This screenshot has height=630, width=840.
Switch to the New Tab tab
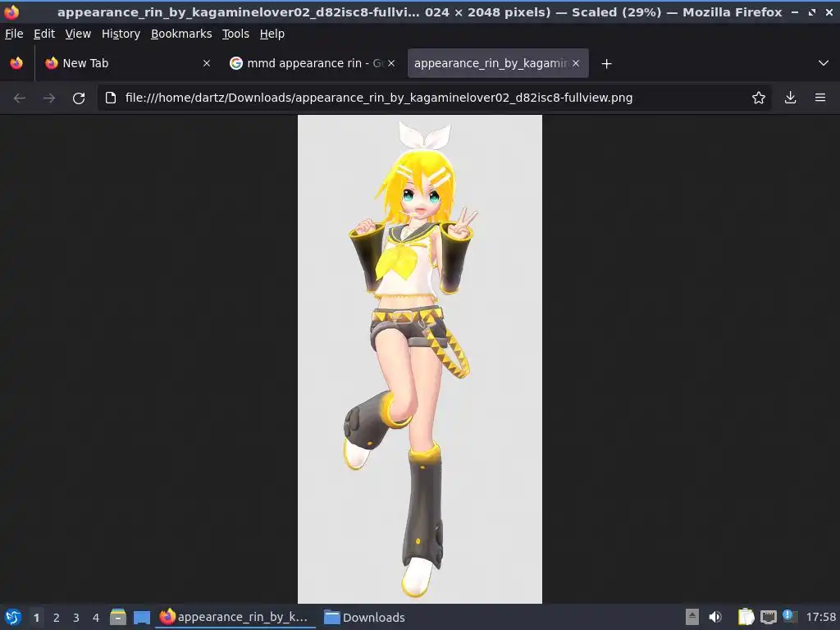click(127, 63)
